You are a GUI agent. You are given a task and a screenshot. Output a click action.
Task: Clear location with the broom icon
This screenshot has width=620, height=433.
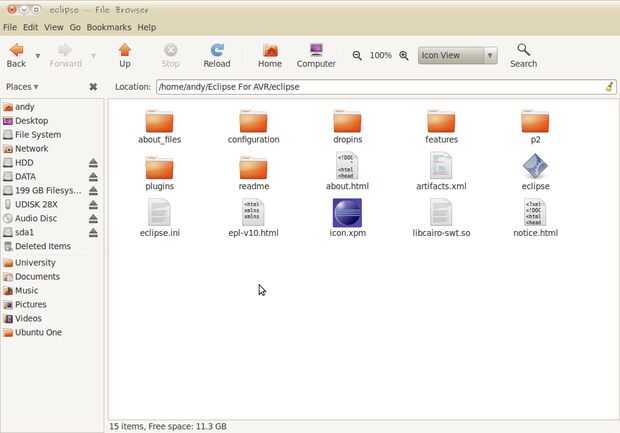[609, 87]
